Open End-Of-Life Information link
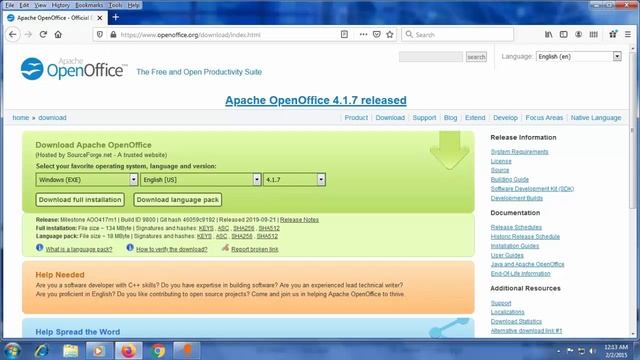This screenshot has width=640, height=360. 520,273
